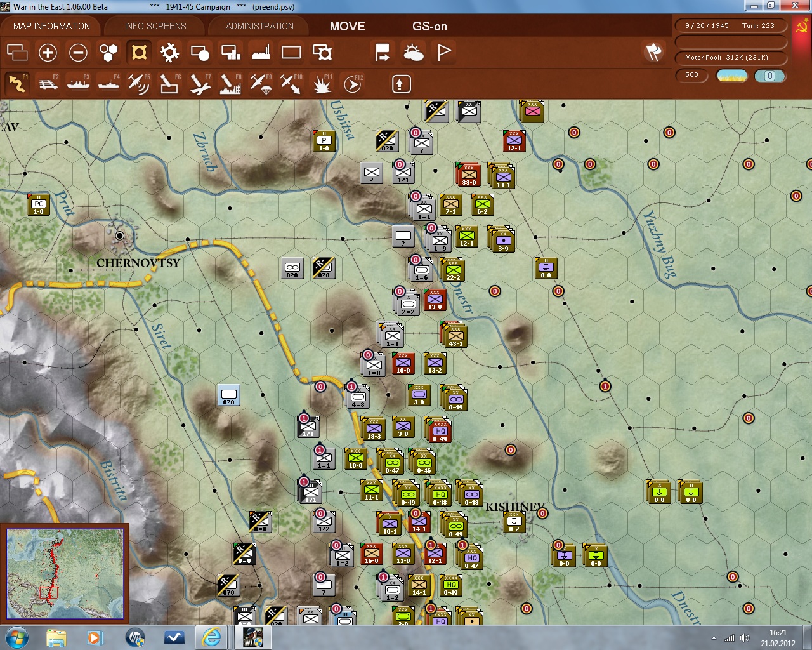Select air transport mode (F9) icon
Image resolution: width=812 pixels, height=650 pixels.
click(x=261, y=84)
